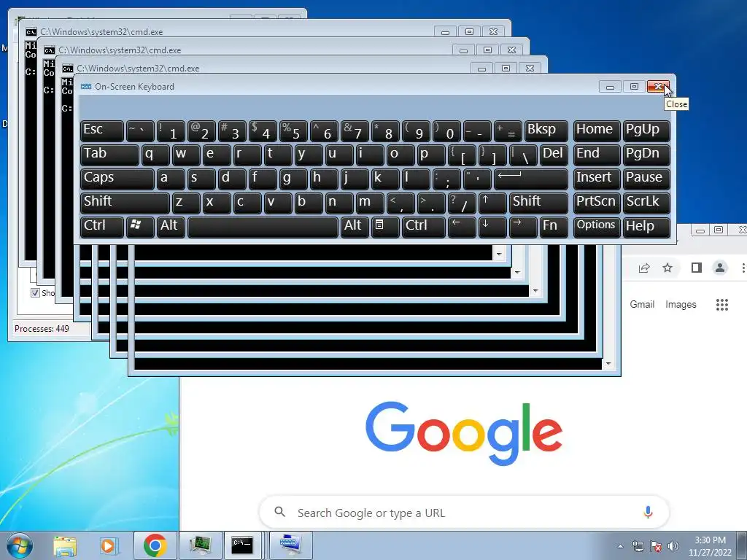Open the Action Center flag icon
This screenshot has width=747, height=560.
pyautogui.click(x=656, y=546)
